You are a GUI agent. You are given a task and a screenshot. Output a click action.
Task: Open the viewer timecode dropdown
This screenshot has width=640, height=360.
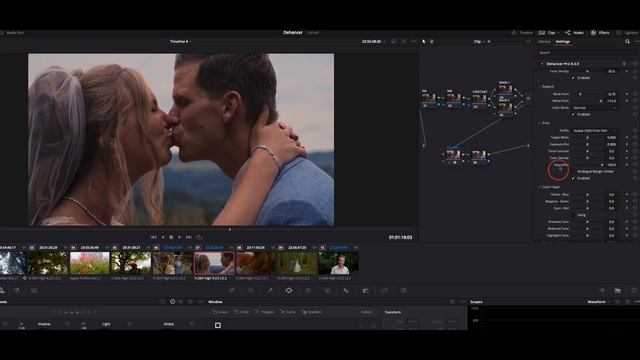pyautogui.click(x=373, y=42)
